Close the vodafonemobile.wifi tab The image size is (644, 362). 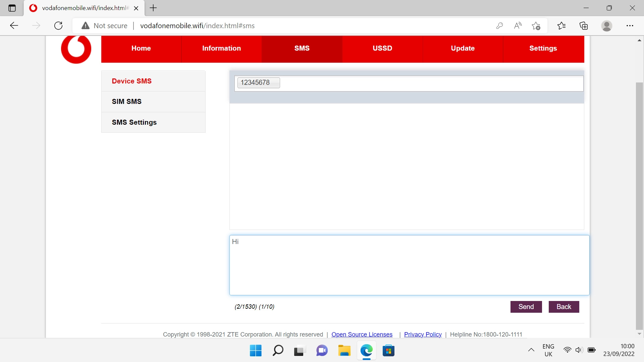tap(136, 8)
